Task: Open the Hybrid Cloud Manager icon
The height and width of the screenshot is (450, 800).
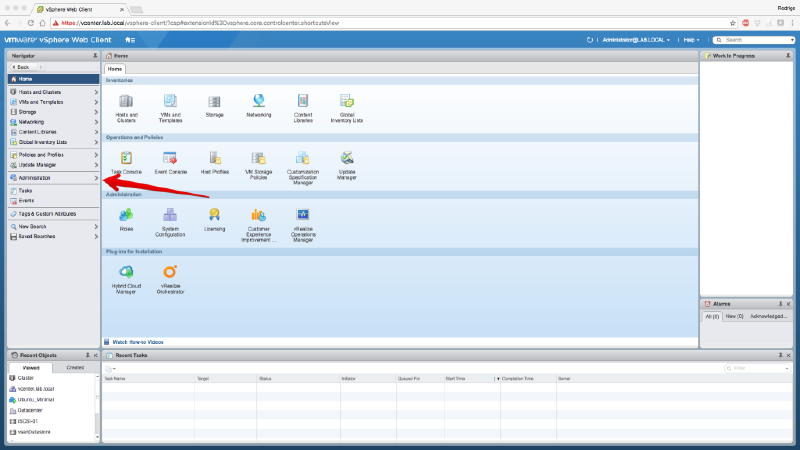Action: pos(126,272)
